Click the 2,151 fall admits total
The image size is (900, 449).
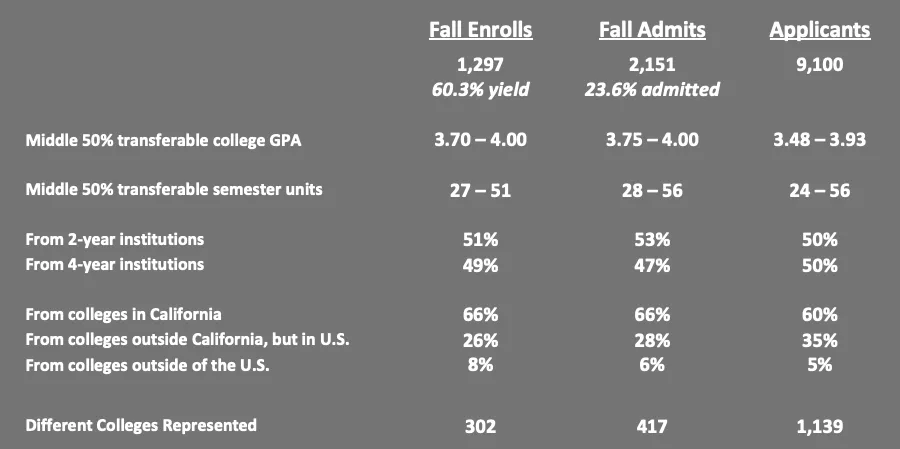coord(652,65)
